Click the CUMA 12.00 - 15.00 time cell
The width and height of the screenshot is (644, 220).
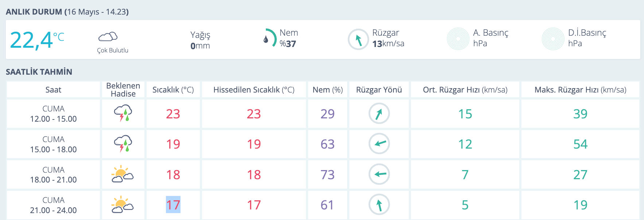(53, 114)
